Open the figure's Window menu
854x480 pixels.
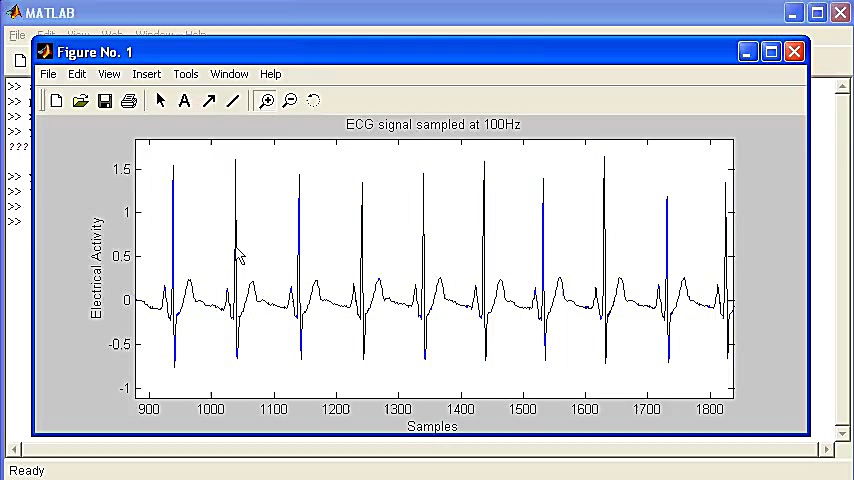[229, 74]
